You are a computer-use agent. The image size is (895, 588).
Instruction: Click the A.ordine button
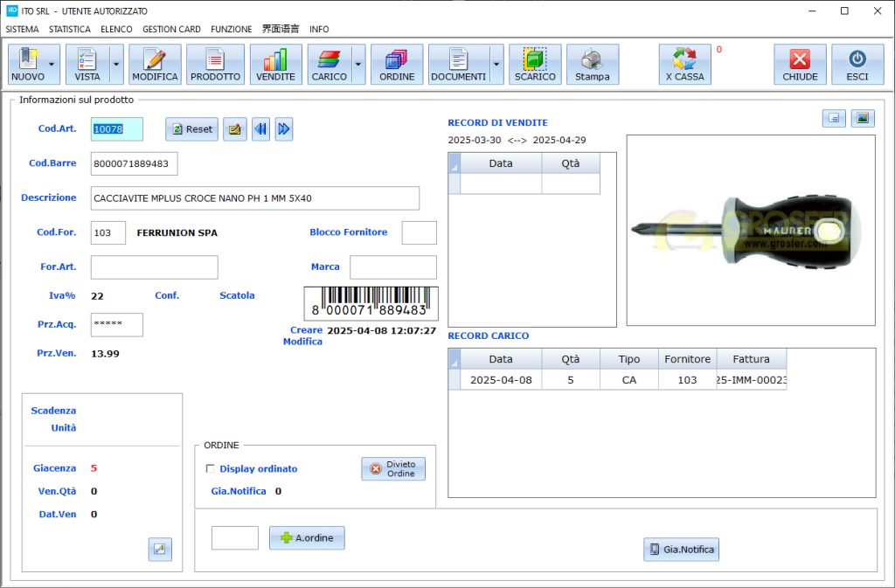[x=307, y=538]
